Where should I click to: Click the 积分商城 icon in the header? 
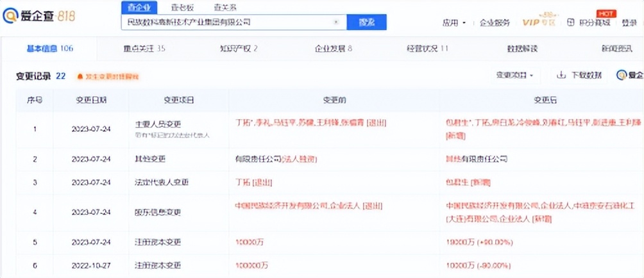(x=570, y=22)
